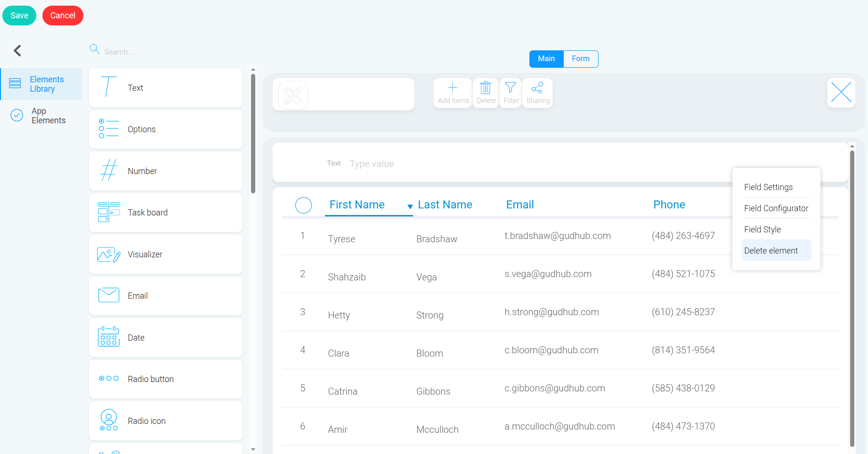Pick the Visualizer element icon

pyautogui.click(x=109, y=255)
